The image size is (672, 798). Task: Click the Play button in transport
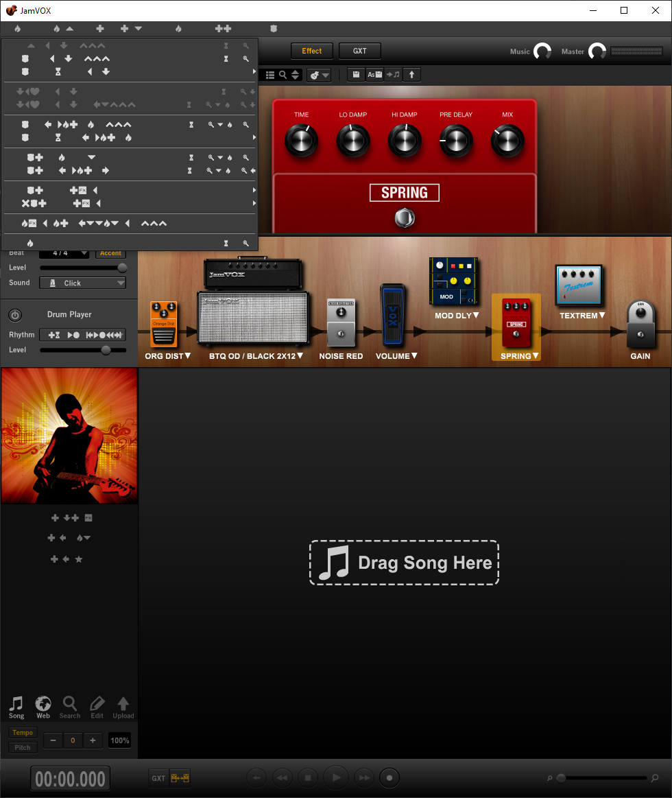tap(336, 777)
